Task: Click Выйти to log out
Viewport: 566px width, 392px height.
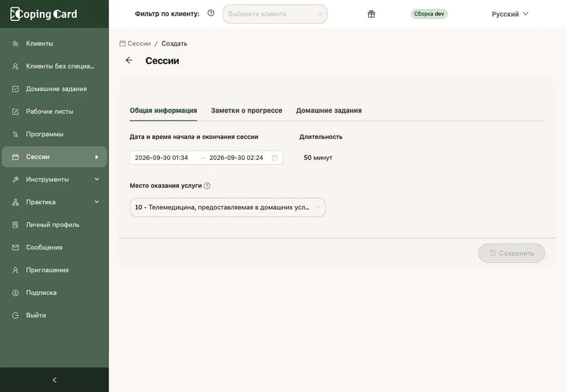Action: coord(54,315)
